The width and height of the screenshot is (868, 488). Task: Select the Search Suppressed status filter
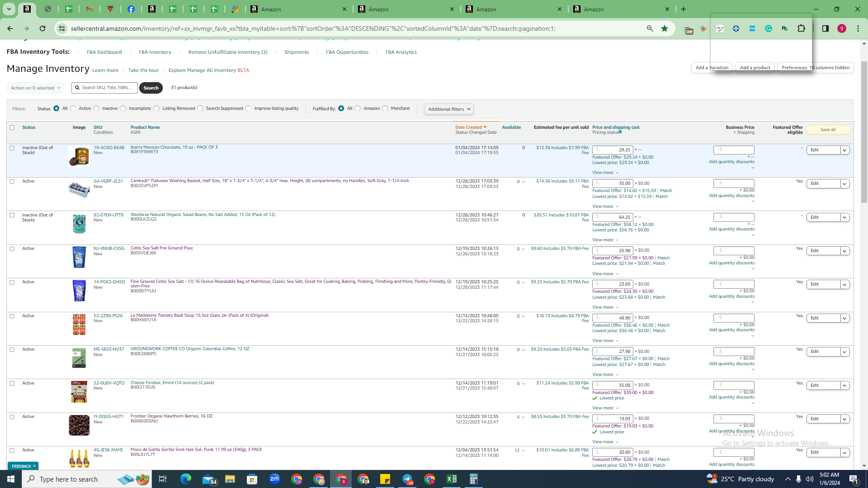point(200,108)
